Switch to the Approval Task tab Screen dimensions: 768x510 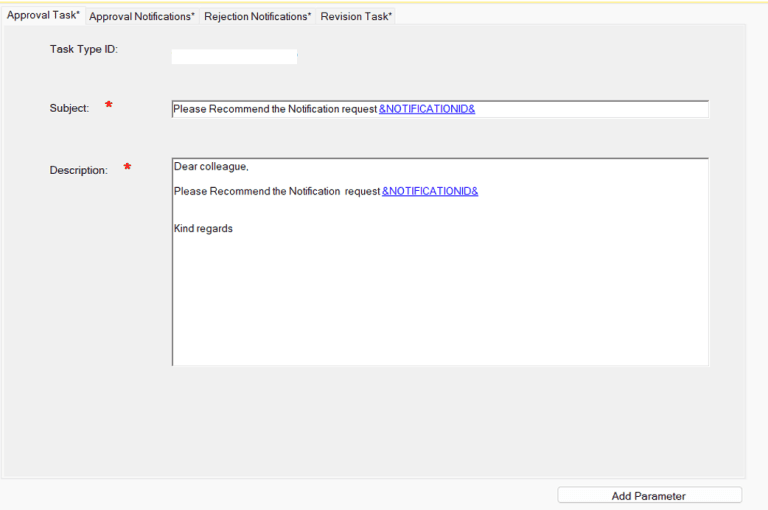(43, 15)
